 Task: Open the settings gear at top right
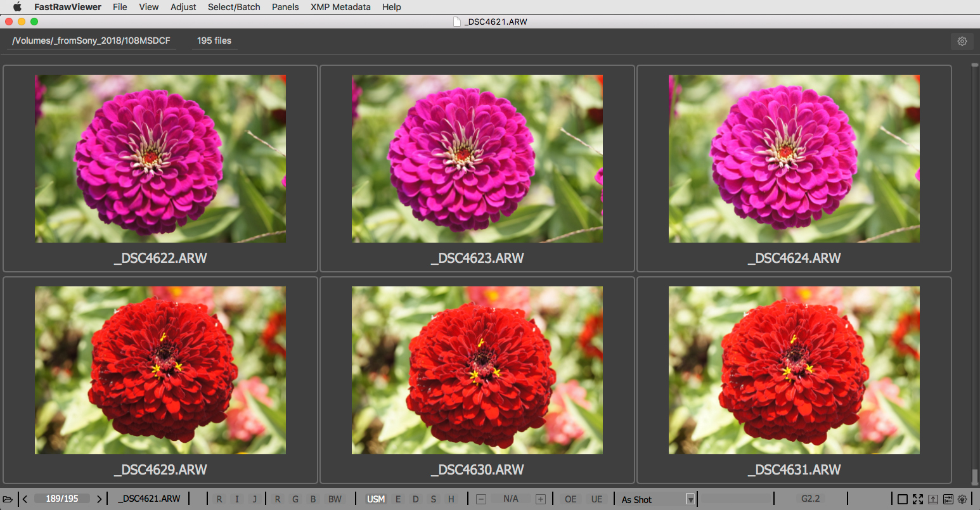962,41
